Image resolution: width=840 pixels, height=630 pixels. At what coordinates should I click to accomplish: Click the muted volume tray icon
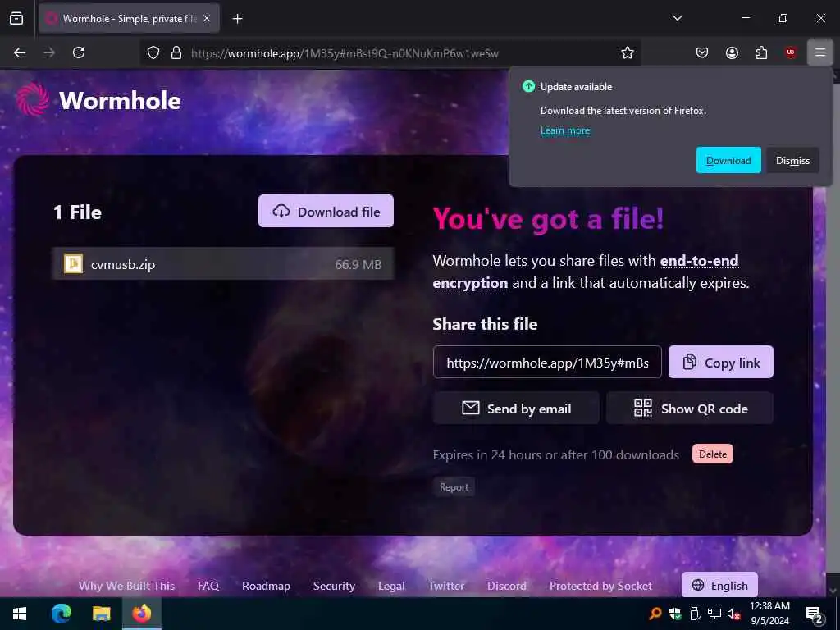733,614
